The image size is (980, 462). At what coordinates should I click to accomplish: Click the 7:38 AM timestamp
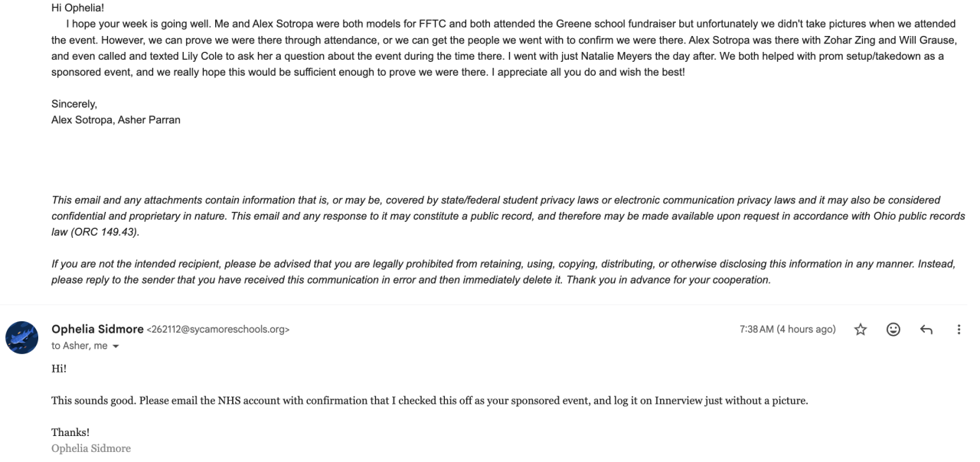787,330
